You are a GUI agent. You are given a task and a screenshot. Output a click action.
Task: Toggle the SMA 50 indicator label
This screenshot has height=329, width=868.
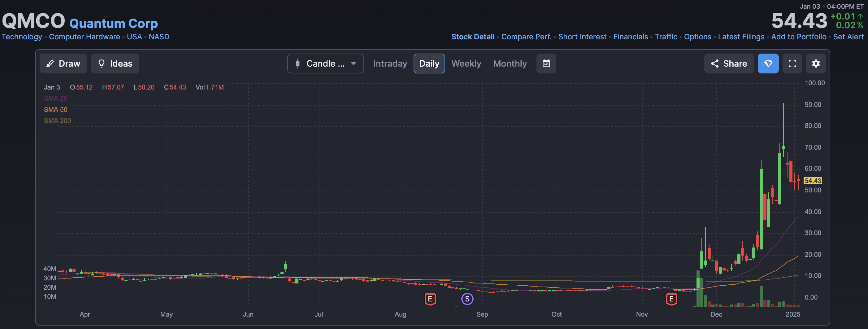click(56, 110)
